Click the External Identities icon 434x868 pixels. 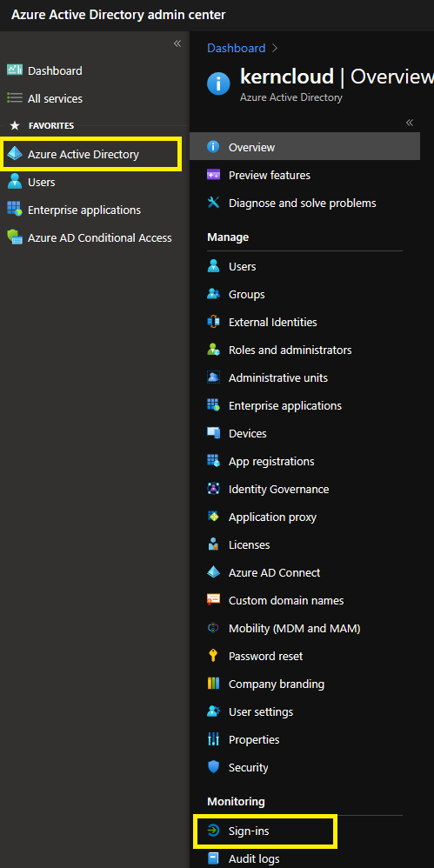coord(213,322)
